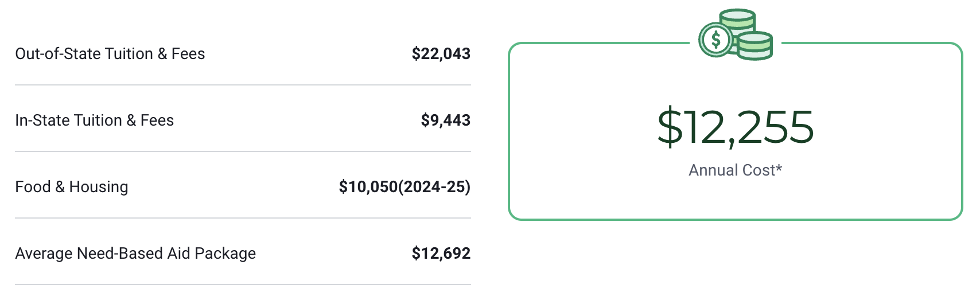Viewport: 980px width, 288px height.
Task: Click the word Tuition in Out-of-State row
Action: pyautogui.click(x=129, y=54)
